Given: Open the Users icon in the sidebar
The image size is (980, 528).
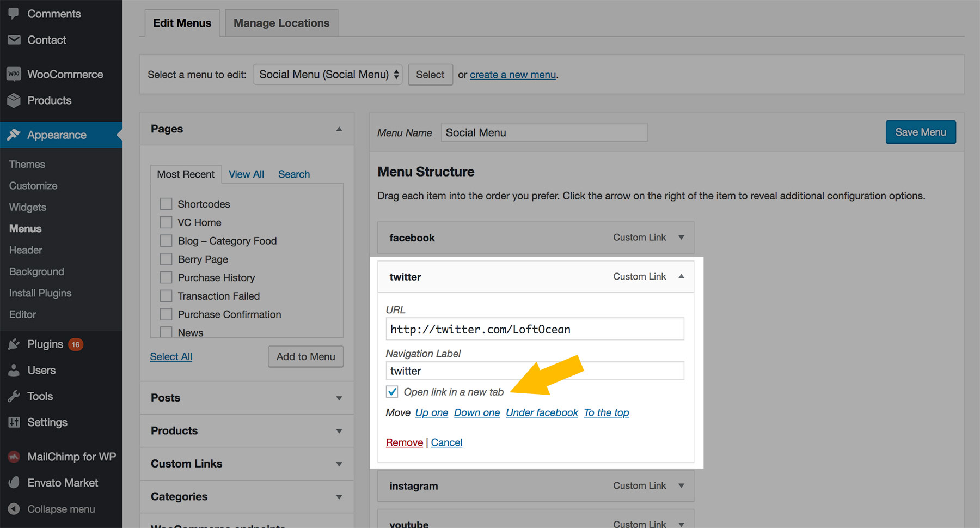Looking at the screenshot, I should coord(14,370).
